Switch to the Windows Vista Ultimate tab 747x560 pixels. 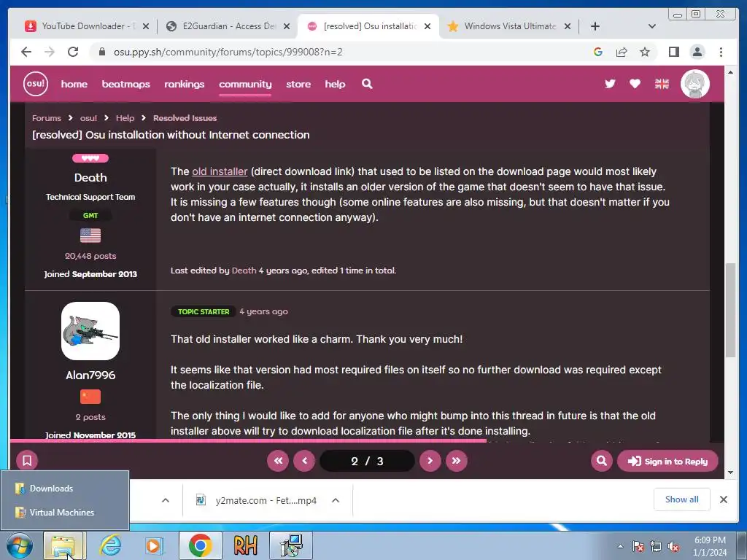[x=509, y=26]
